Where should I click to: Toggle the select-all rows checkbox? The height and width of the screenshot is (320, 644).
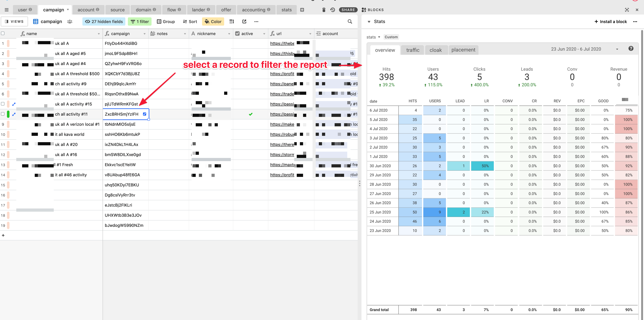3,33
